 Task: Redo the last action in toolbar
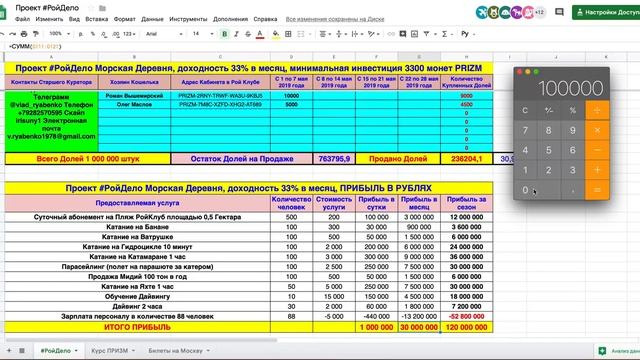point(13,34)
